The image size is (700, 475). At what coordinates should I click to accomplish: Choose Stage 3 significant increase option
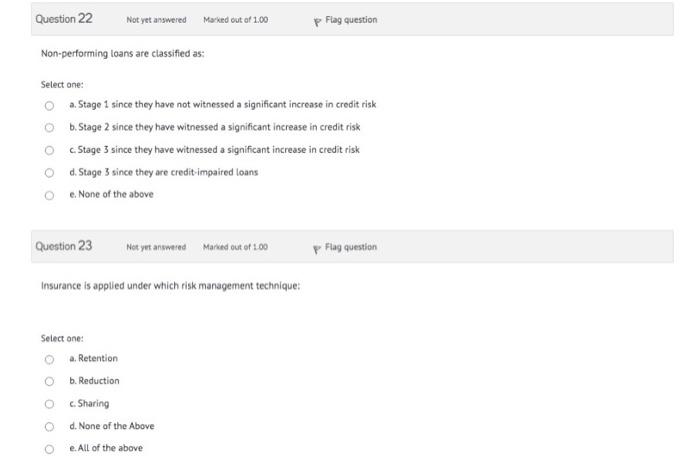47,150
